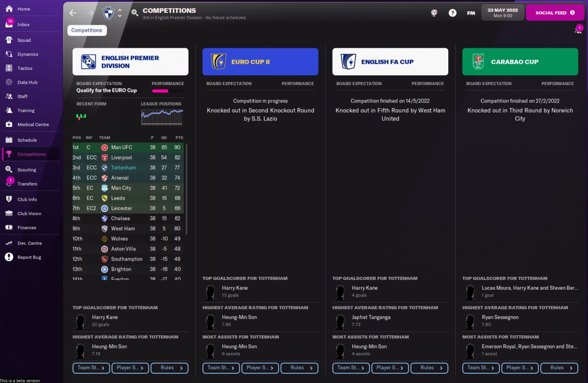Click the notification bell with badge
This screenshot has height=383, width=588.
point(577,30)
